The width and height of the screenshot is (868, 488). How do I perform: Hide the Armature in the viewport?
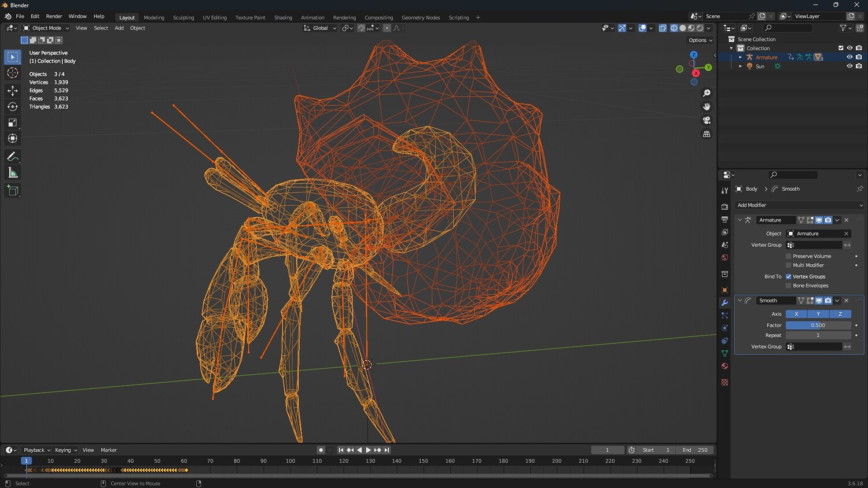tap(849, 57)
